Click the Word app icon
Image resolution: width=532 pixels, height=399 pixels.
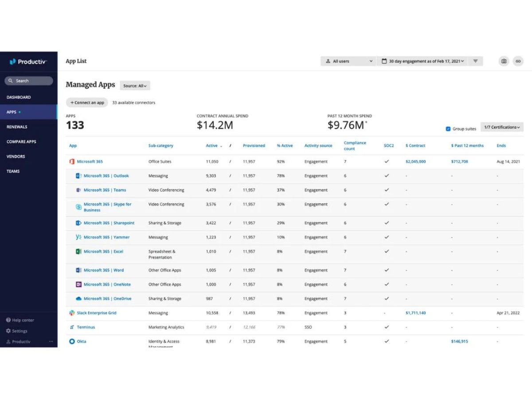coord(78,270)
